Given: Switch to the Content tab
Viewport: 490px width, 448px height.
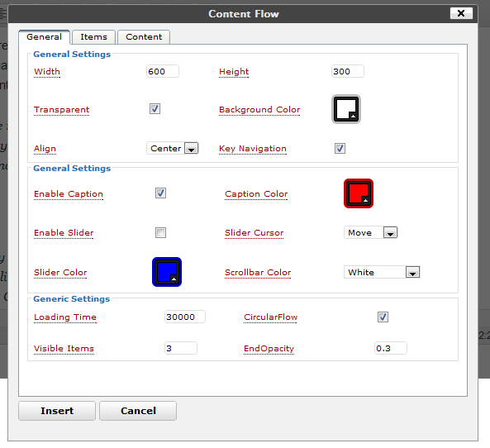Looking at the screenshot, I should 144,37.
